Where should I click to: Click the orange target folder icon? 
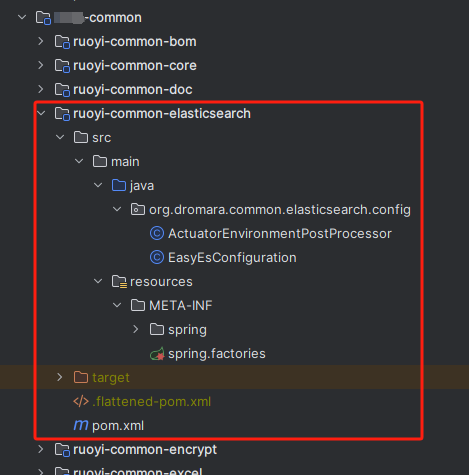pyautogui.click(x=81, y=377)
